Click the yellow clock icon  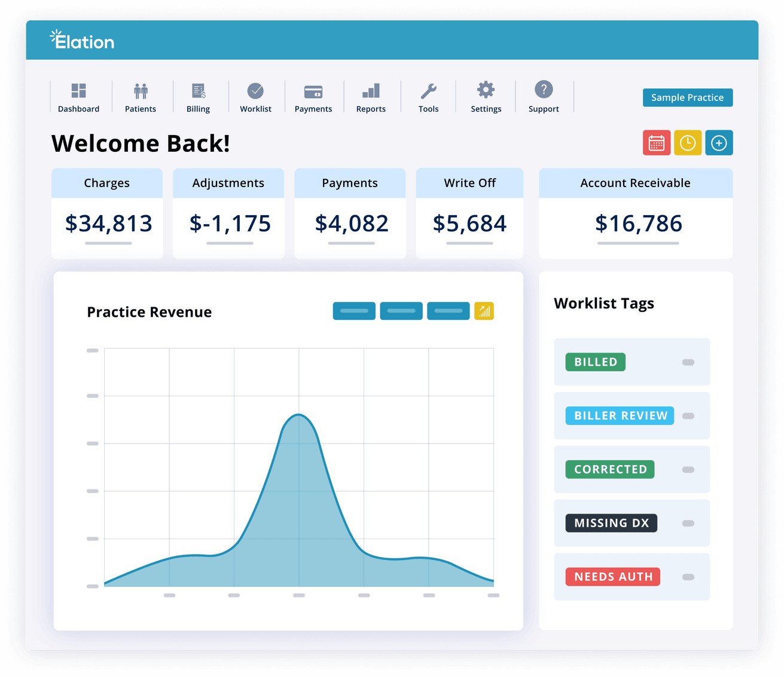(688, 142)
